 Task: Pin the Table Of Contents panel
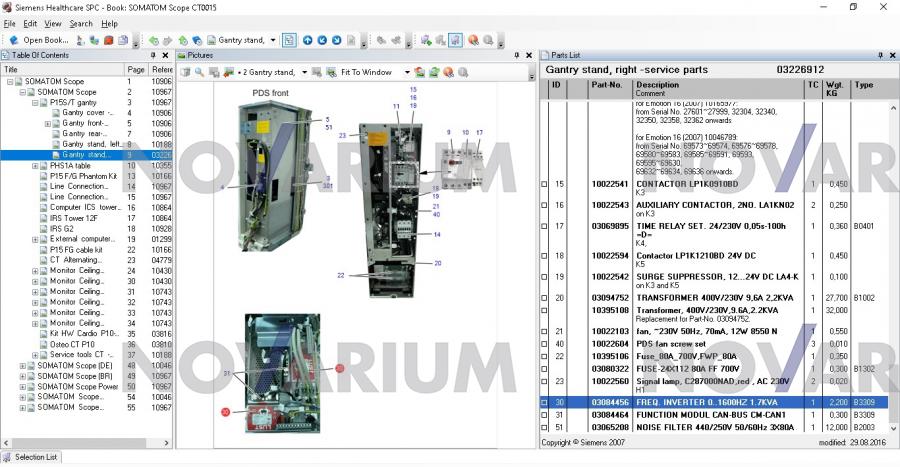point(153,55)
